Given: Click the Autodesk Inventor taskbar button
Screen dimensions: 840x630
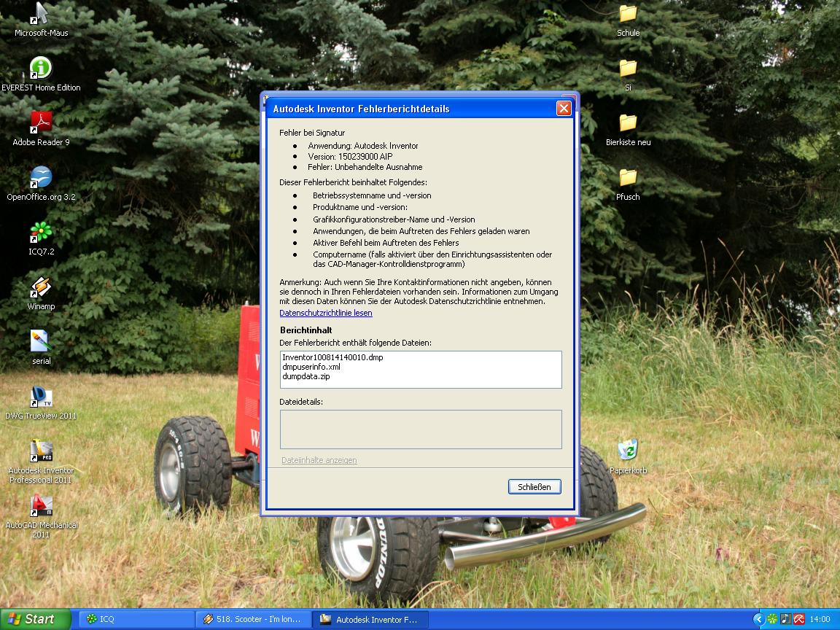Looking at the screenshot, I should [370, 619].
